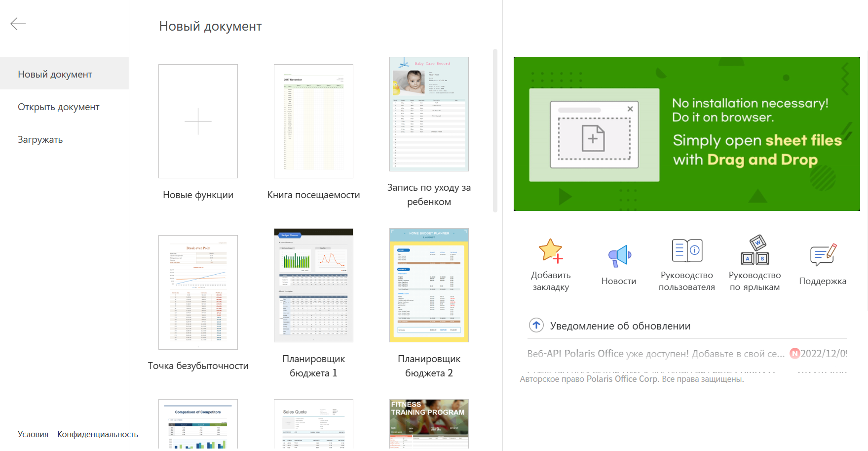Click the Точка безубыточности label
This screenshot has height=451, width=868.
click(x=198, y=366)
